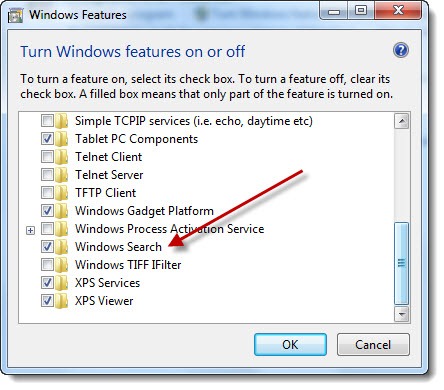Select the Windows Process Activation Service label
This screenshot has height=390, width=444.
(x=169, y=229)
